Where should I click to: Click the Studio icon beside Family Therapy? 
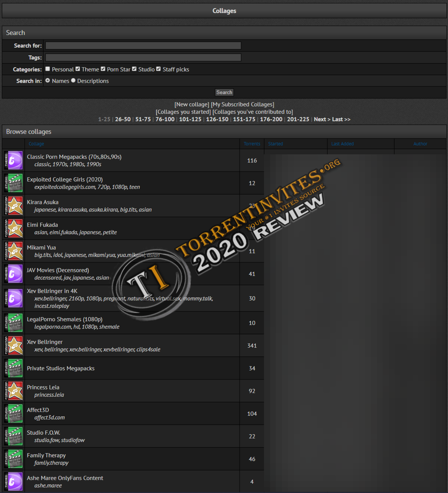coord(14,459)
